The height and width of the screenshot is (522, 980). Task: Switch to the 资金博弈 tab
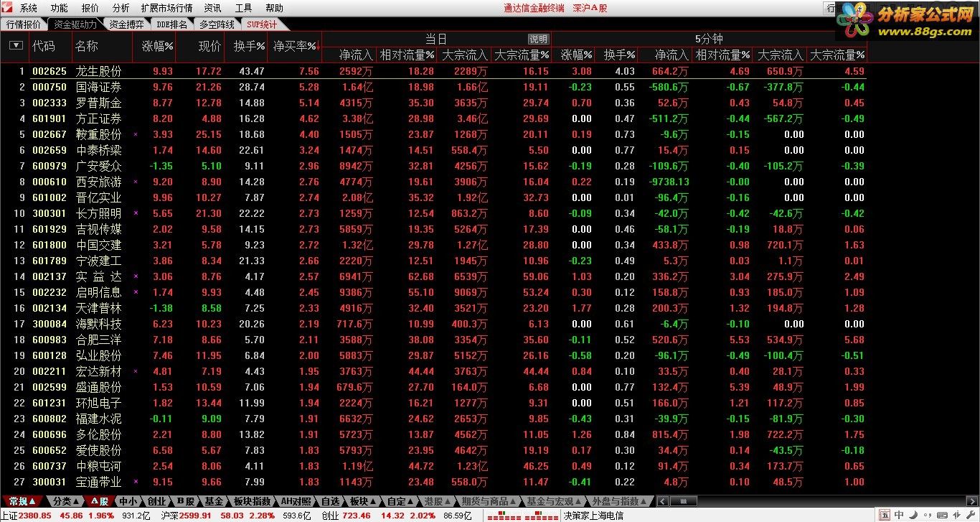pyautogui.click(x=127, y=24)
